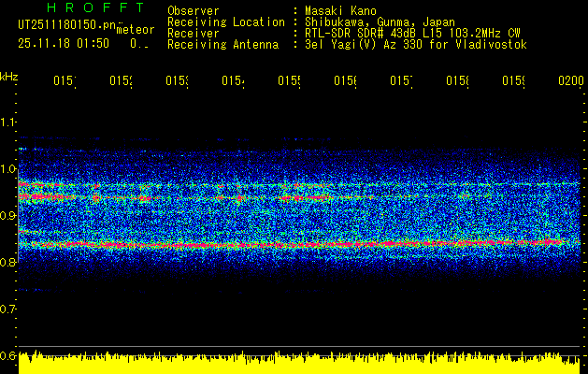Click Shibukawa, Gunma, Japan text
Image resolution: width=588 pixels, height=374 pixels.
pos(380,22)
